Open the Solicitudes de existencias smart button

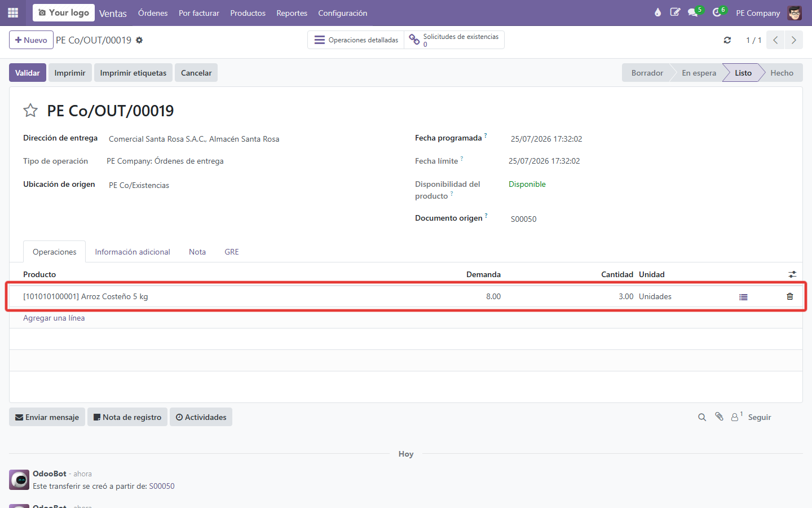(x=454, y=40)
